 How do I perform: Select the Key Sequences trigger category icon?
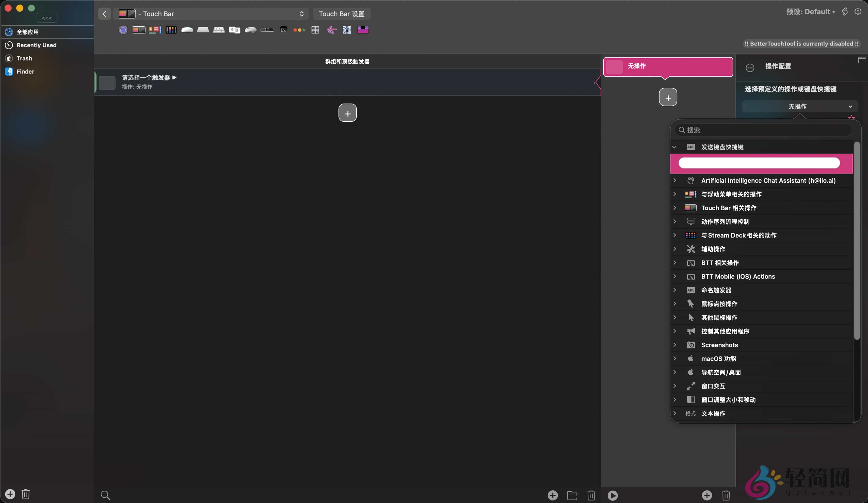pyautogui.click(x=234, y=30)
